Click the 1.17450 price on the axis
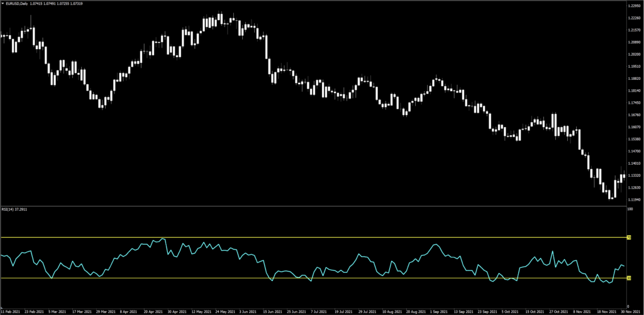The height and width of the screenshot is (315, 644). click(633, 102)
